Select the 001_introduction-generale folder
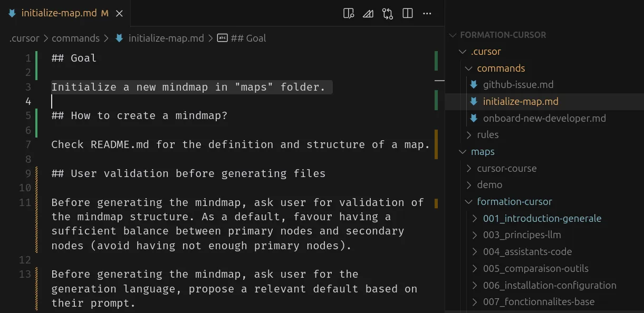 [543, 218]
